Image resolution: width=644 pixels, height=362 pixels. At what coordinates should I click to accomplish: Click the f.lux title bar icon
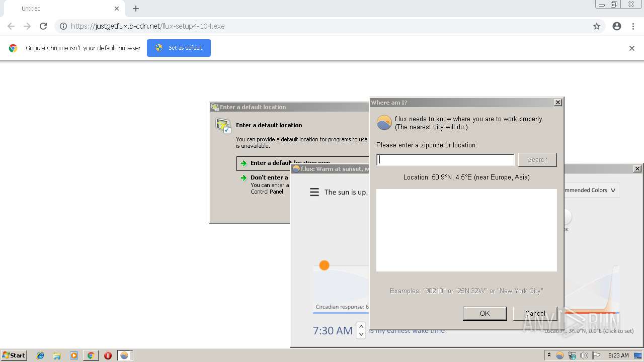pos(296,169)
